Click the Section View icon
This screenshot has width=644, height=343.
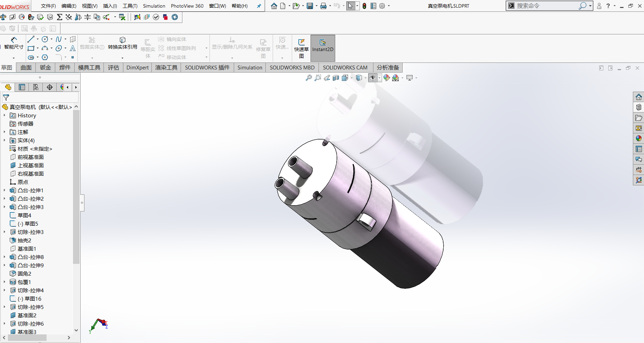pos(336,78)
